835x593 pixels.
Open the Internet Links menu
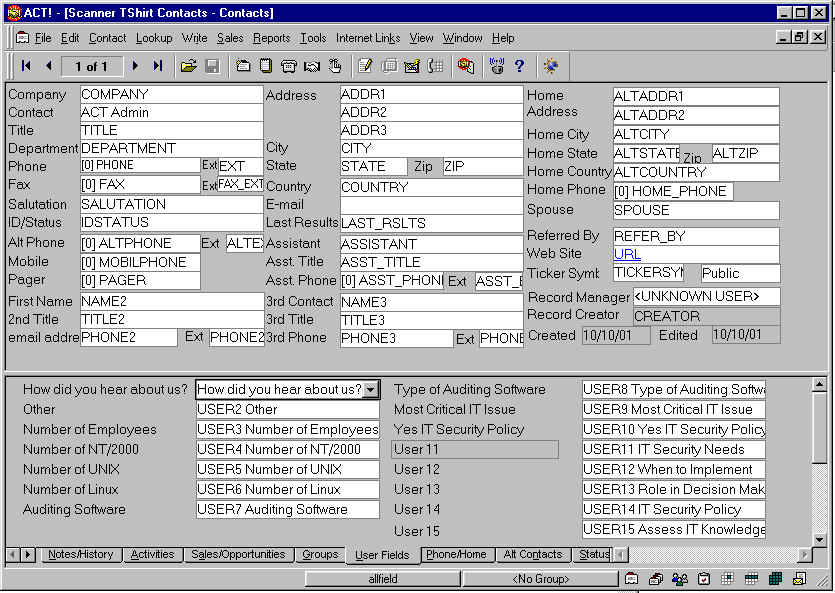click(368, 38)
